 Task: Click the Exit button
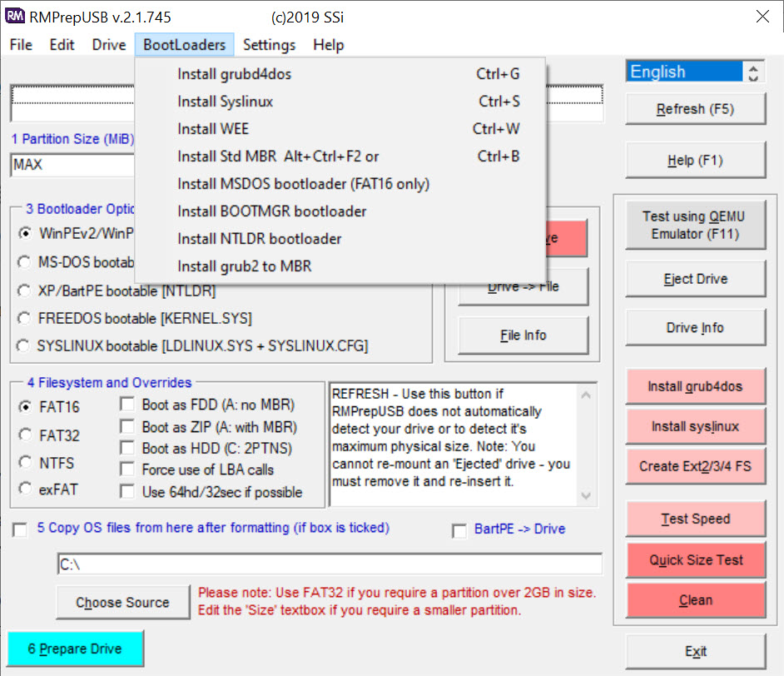point(695,651)
